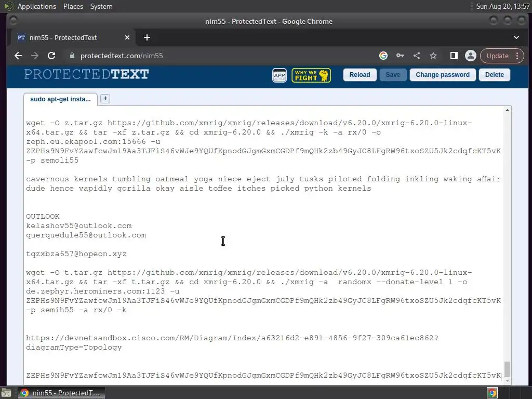Open the saved passwords key icon

click(400, 56)
